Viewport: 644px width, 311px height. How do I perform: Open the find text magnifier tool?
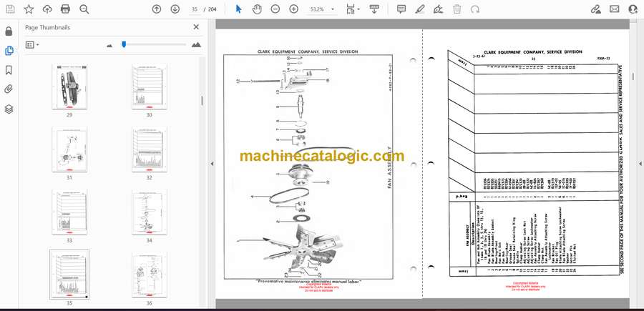[x=84, y=9]
